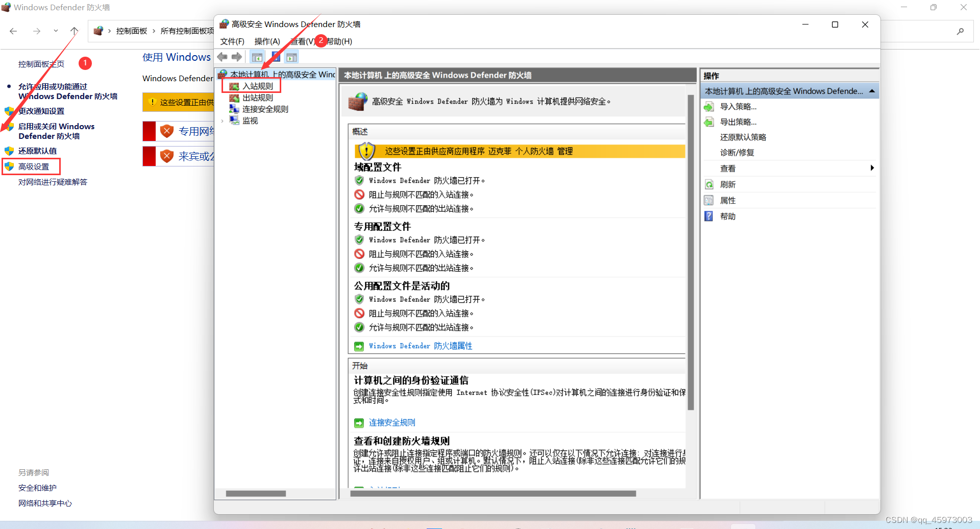Screen dimensions: 980x529
Task: Click the firewall icon in the Control Panel address bar
Action: 99,31
